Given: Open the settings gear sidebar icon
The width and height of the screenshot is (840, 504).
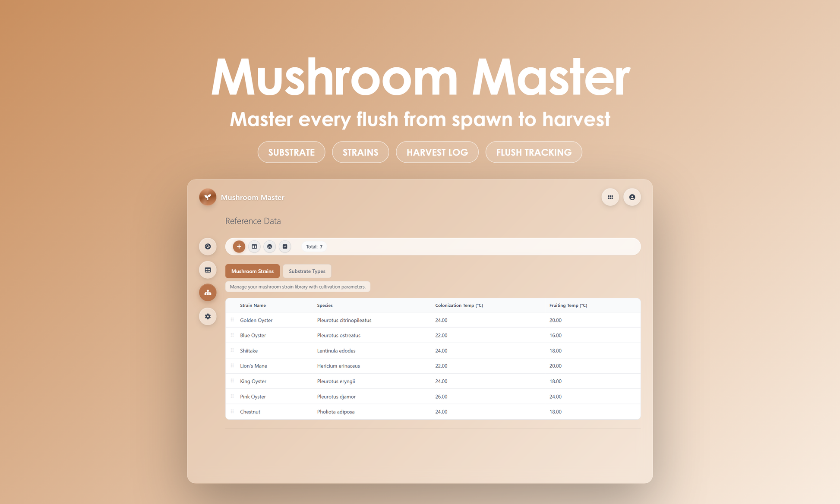Looking at the screenshot, I should pyautogui.click(x=208, y=316).
